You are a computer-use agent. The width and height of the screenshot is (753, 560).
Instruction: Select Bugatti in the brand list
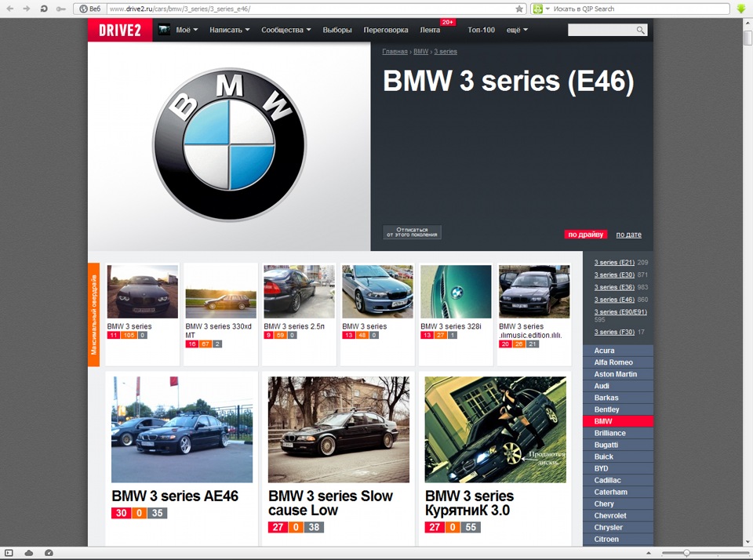(618, 445)
